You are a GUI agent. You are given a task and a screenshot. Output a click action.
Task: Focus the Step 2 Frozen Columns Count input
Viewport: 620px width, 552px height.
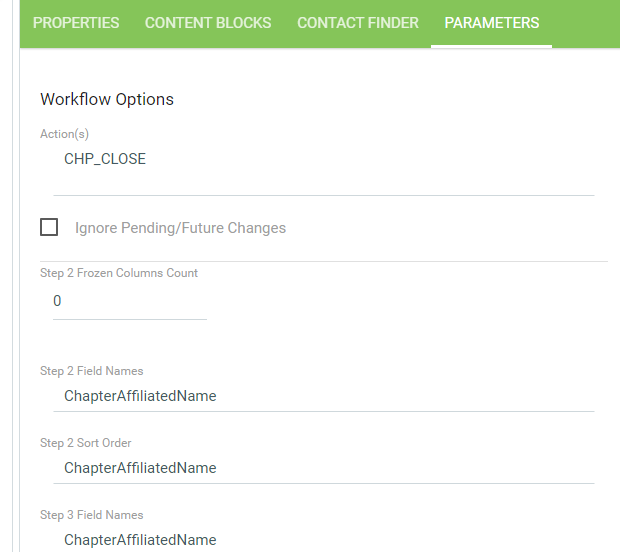click(x=130, y=301)
